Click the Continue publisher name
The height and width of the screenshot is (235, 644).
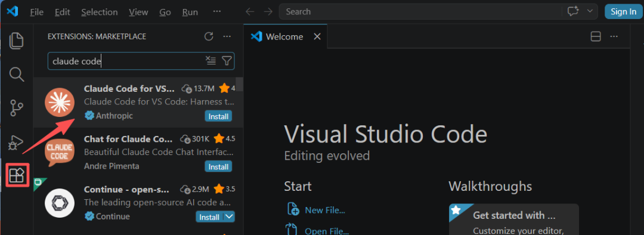tap(113, 216)
